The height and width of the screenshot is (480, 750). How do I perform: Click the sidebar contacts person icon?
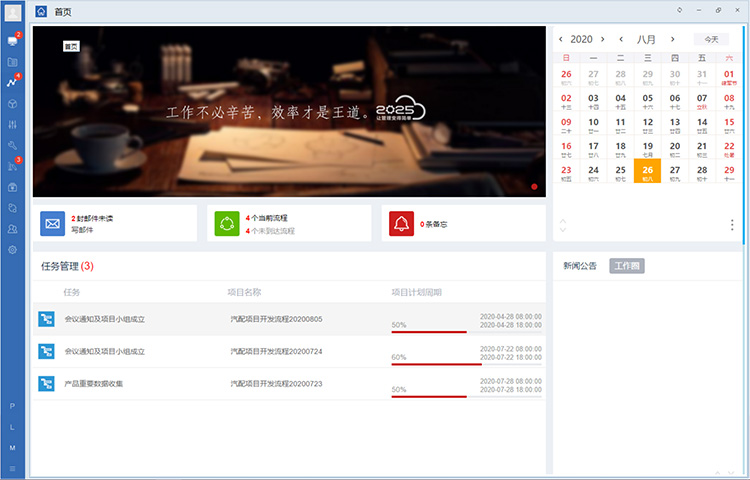tap(13, 229)
